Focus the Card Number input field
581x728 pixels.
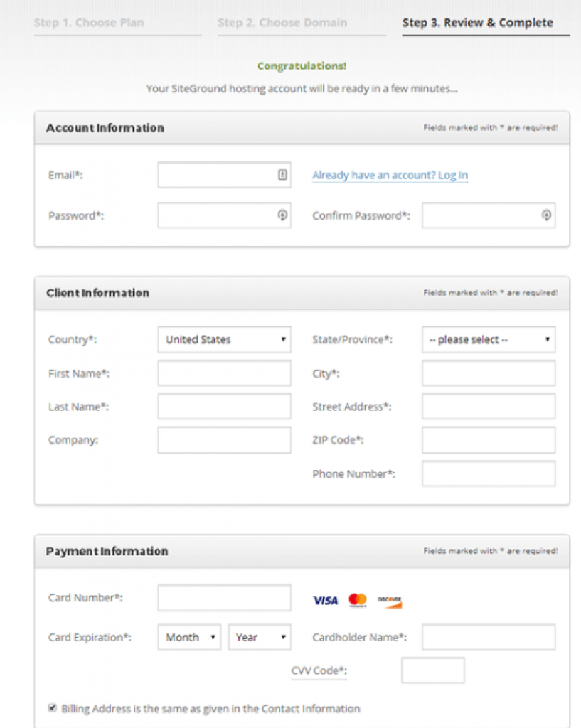tap(225, 597)
